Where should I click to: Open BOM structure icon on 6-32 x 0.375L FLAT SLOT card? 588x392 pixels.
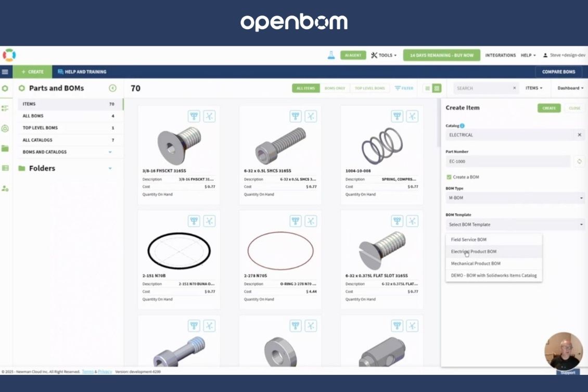click(x=397, y=221)
